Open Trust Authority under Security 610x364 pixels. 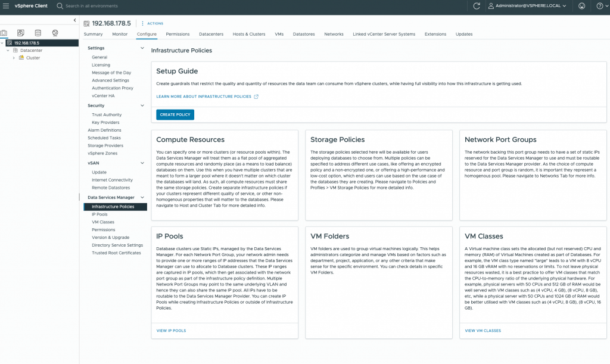107,115
